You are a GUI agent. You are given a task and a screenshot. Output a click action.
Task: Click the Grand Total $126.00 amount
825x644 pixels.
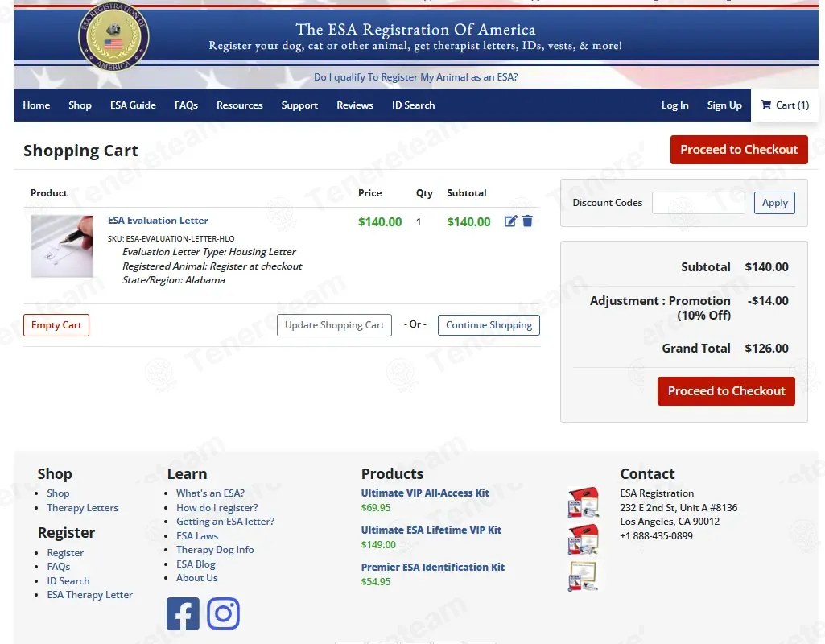766,349
